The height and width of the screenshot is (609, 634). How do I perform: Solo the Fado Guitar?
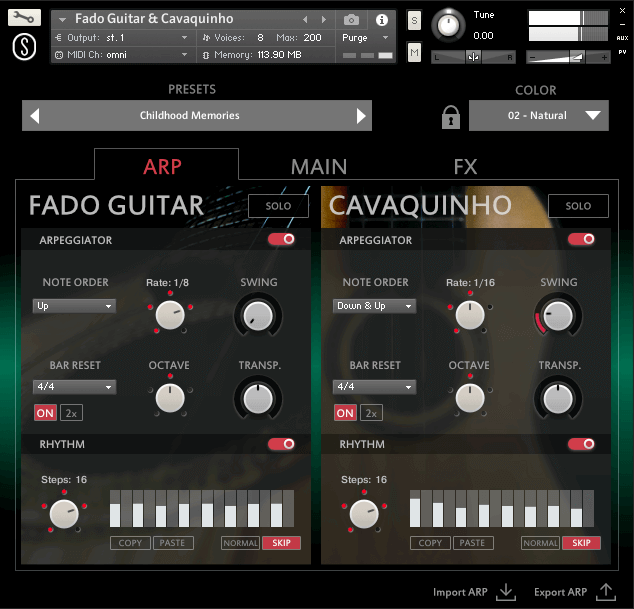(x=278, y=206)
